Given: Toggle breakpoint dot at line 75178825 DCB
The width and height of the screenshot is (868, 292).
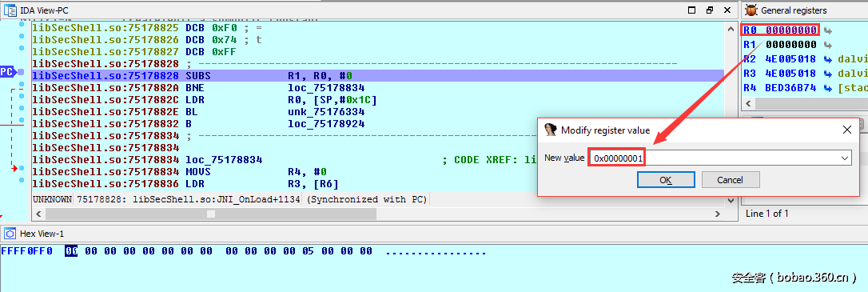Looking at the screenshot, I should click(22, 24).
